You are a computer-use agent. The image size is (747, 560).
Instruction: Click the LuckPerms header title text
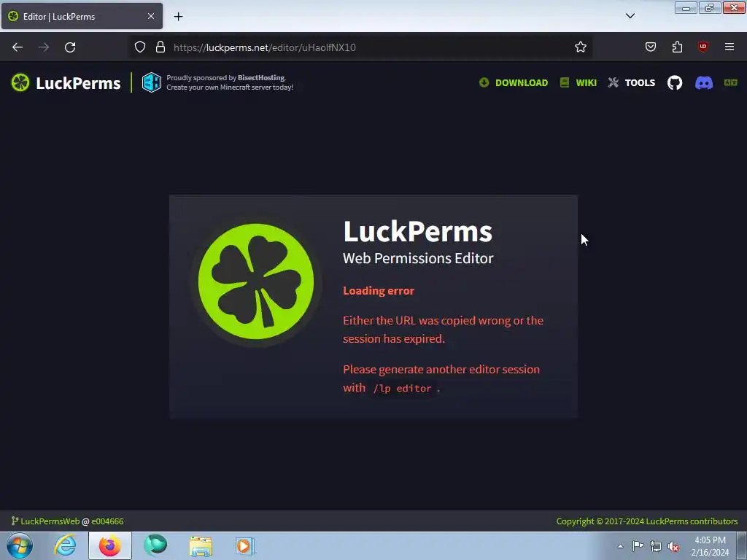click(x=78, y=83)
